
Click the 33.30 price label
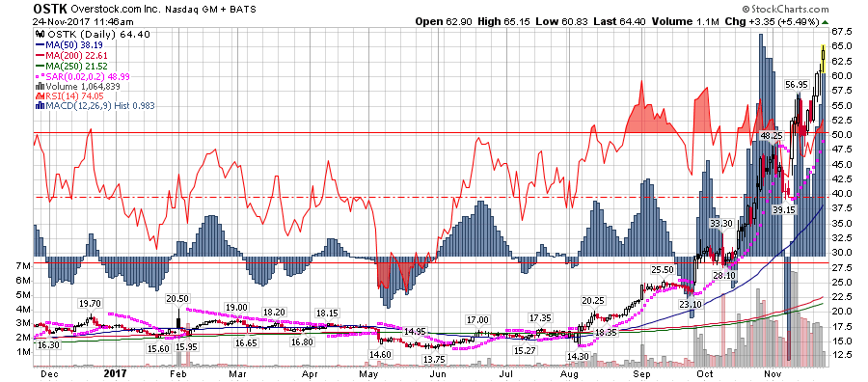click(722, 224)
